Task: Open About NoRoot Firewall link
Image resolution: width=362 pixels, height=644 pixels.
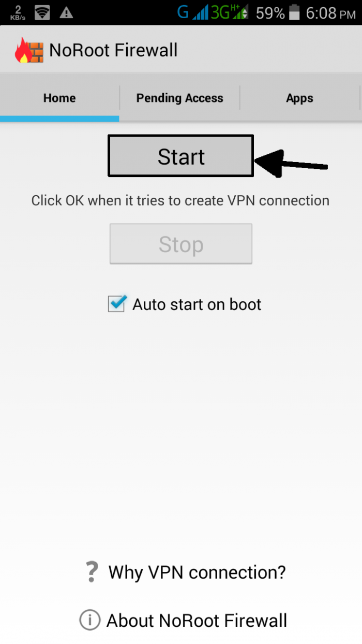Action: pyautogui.click(x=197, y=620)
